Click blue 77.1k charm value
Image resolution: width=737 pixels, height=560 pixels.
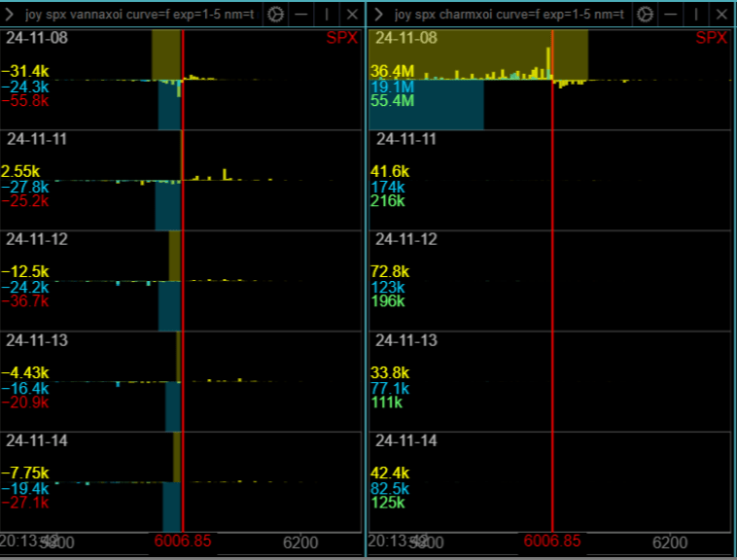390,389
